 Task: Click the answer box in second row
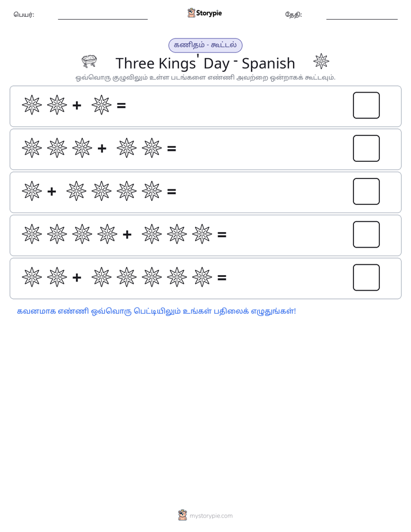[x=366, y=149]
